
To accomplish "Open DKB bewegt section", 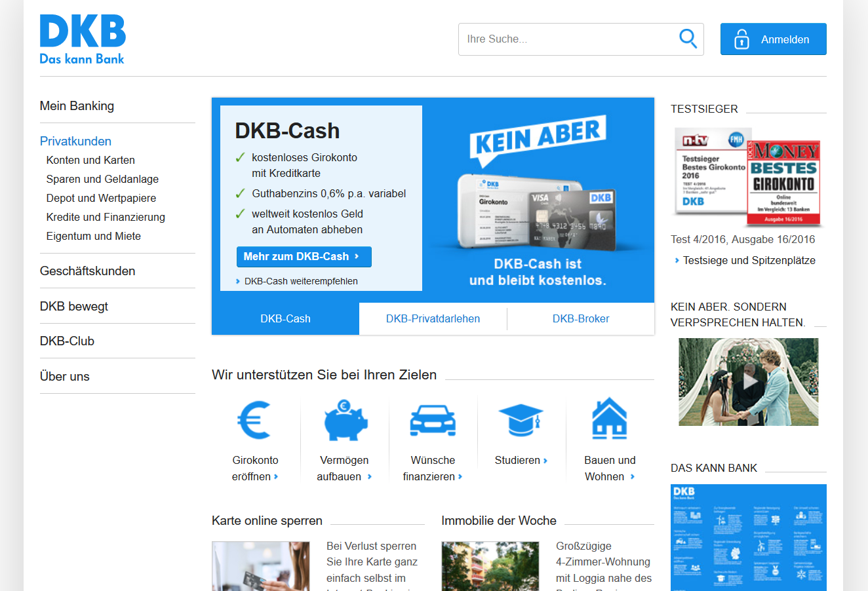I will (x=73, y=306).
